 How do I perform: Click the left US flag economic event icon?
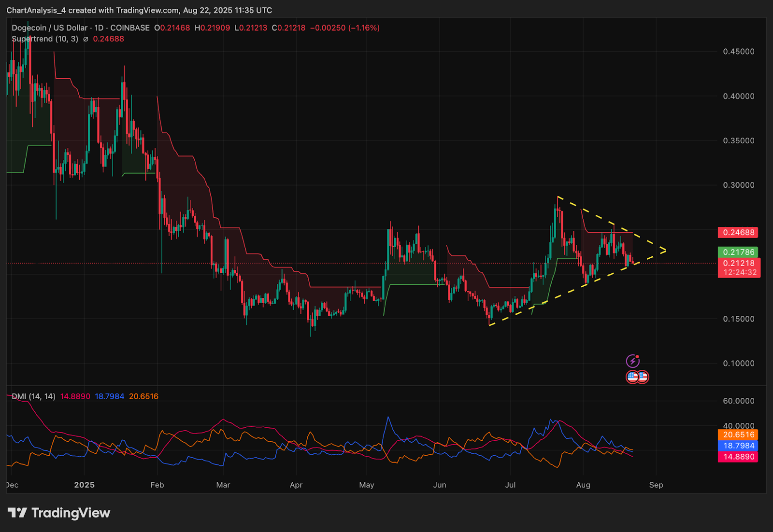(x=632, y=377)
